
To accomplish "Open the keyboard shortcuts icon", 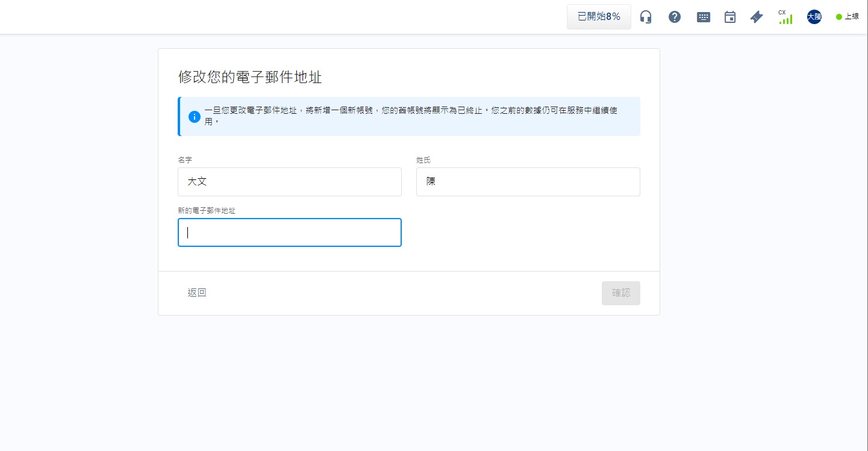I will click(x=704, y=17).
